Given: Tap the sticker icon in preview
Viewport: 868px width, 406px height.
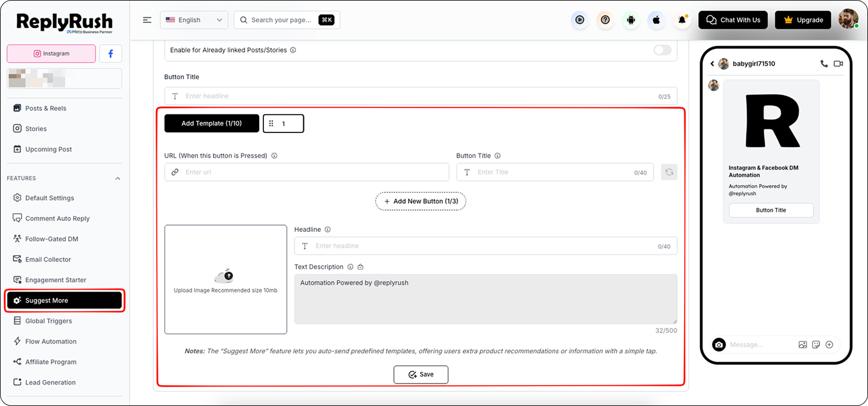Looking at the screenshot, I should (x=816, y=345).
